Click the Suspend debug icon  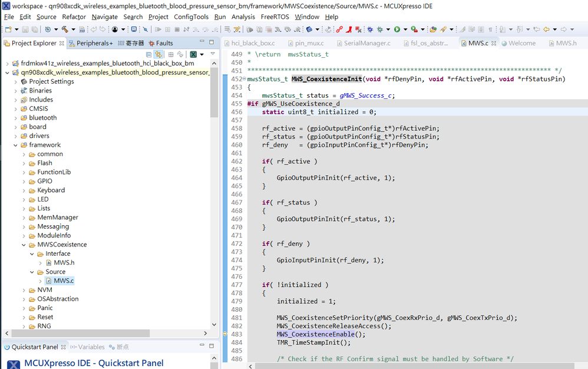point(168,29)
